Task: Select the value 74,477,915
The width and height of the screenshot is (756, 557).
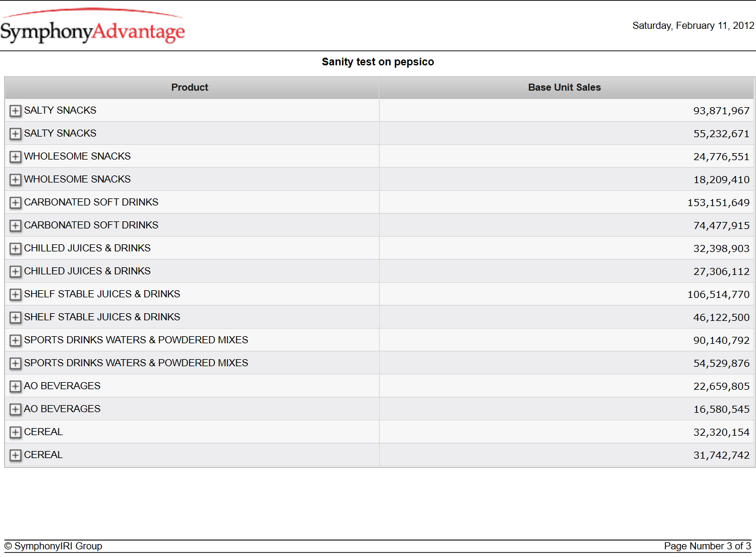Action: click(x=721, y=226)
